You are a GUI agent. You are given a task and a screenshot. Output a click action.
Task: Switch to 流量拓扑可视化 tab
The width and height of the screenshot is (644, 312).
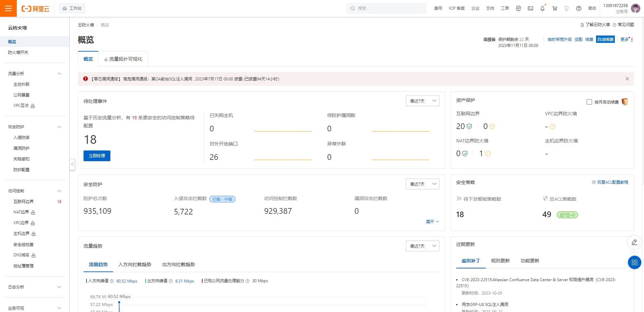pos(123,59)
